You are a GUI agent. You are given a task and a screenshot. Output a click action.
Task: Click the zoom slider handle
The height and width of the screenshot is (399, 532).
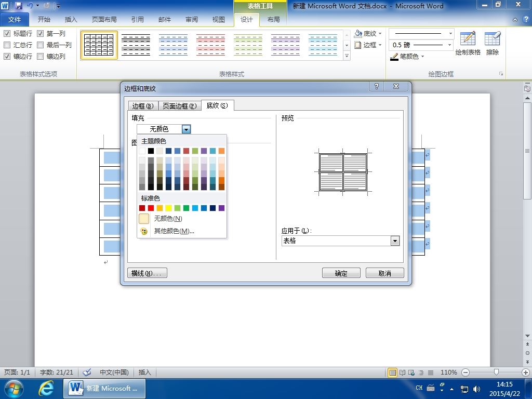tap(496, 373)
